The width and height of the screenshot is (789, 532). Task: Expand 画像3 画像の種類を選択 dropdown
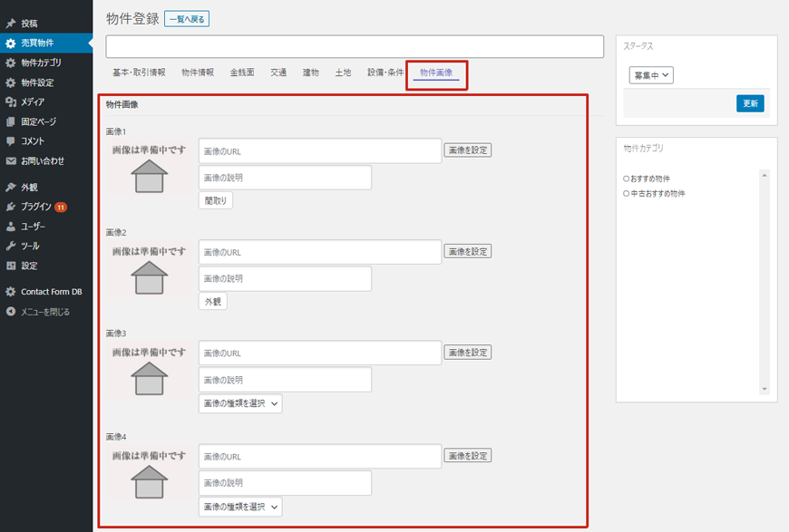tap(240, 404)
